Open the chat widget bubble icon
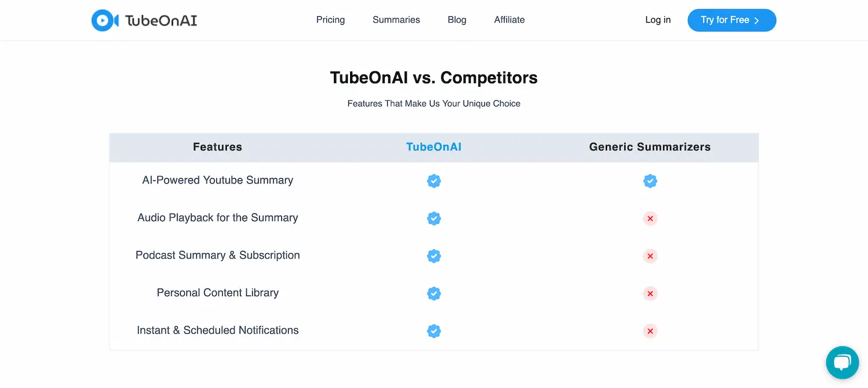This screenshot has width=868, height=388. coord(843,363)
